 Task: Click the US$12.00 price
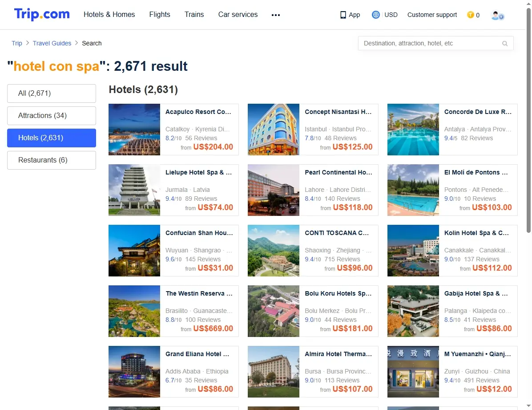click(x=494, y=389)
